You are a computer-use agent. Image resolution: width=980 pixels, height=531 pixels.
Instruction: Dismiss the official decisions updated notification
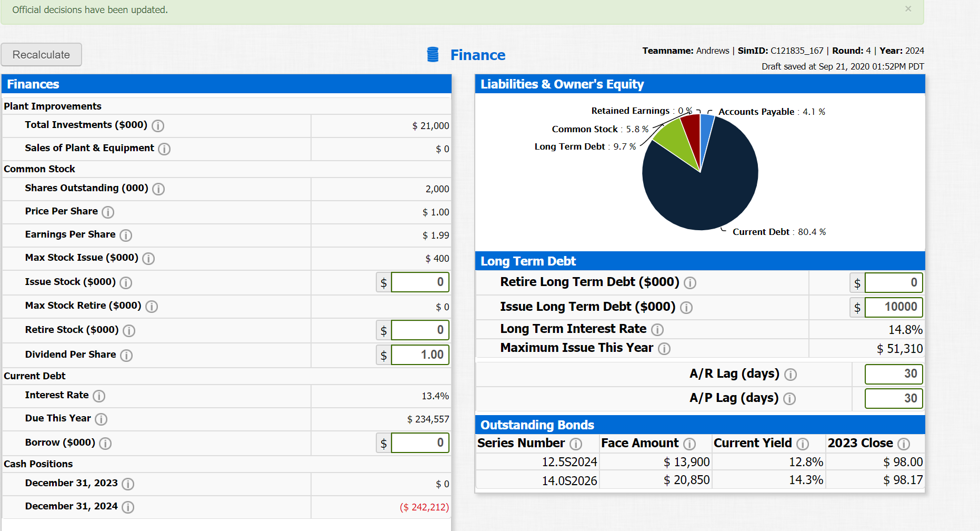908,8
